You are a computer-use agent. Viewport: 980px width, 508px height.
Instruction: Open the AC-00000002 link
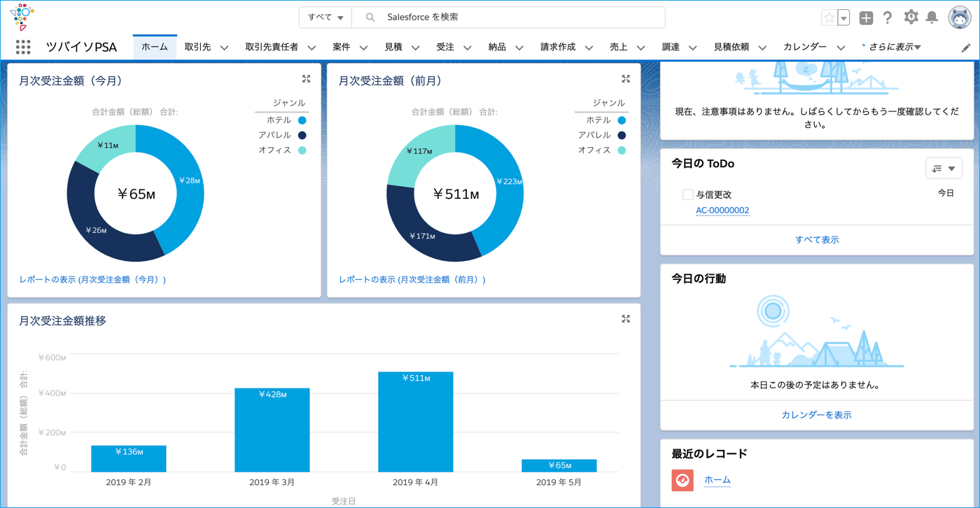pyautogui.click(x=722, y=210)
